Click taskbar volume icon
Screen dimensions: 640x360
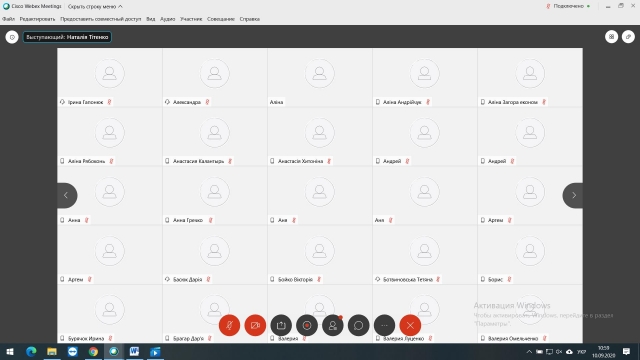click(x=559, y=351)
